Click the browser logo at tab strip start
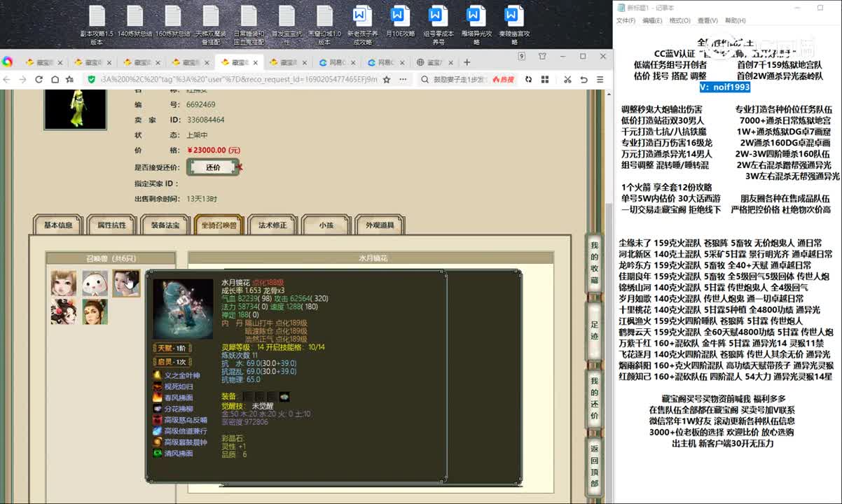 coord(8,62)
